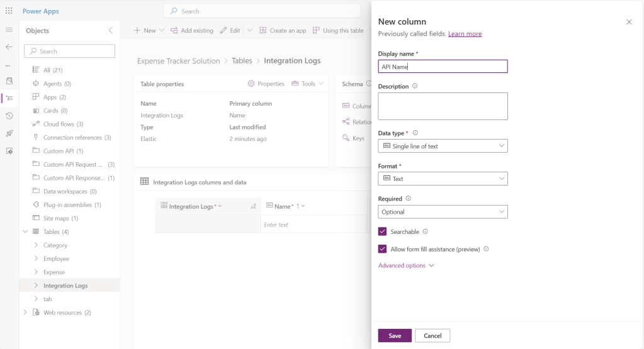Click Create an app in the toolbar
The width and height of the screenshot is (644, 349).
(283, 30)
